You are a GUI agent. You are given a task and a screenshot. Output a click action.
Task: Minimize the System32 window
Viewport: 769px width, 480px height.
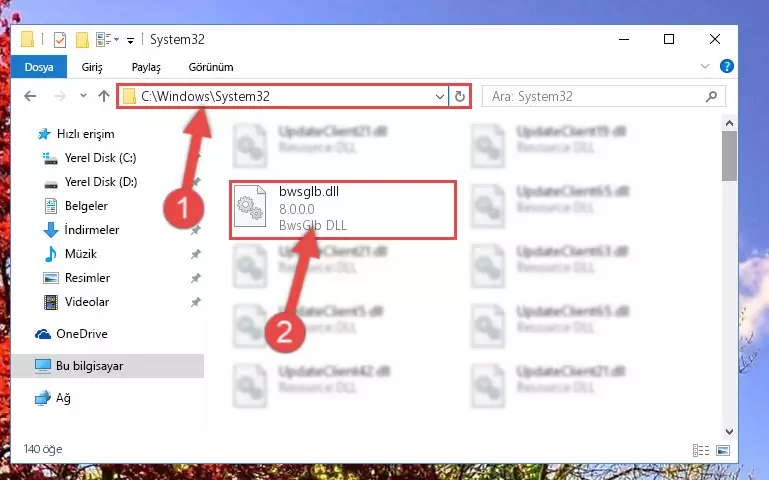[x=624, y=39]
